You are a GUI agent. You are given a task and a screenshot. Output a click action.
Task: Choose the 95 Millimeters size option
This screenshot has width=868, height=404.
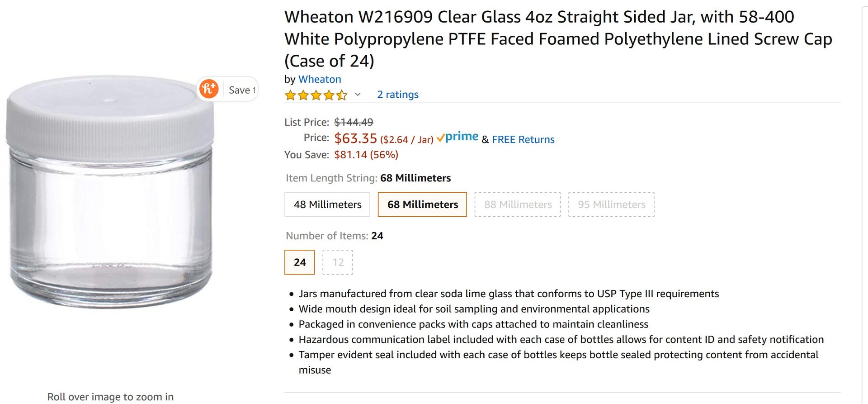pyautogui.click(x=611, y=204)
